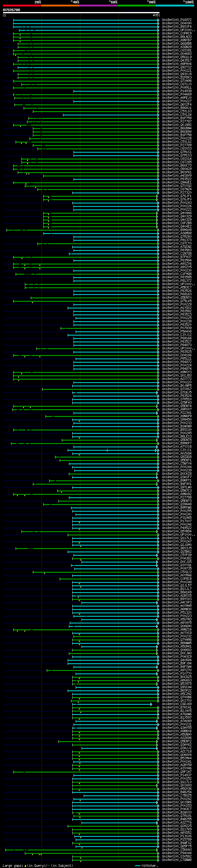Click the red 20% identity legend segment

22,6
